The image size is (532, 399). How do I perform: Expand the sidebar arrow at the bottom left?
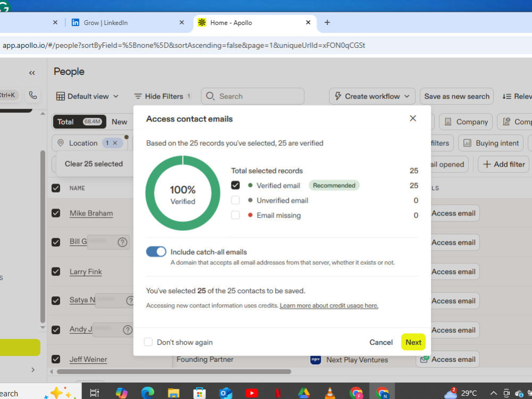click(x=33, y=370)
